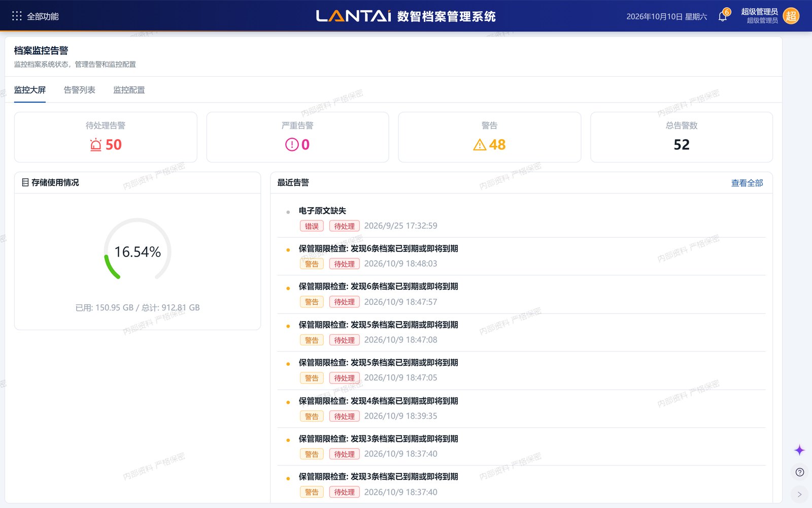Click the critical alert icon beside 0
812x508 pixels.
tap(292, 145)
